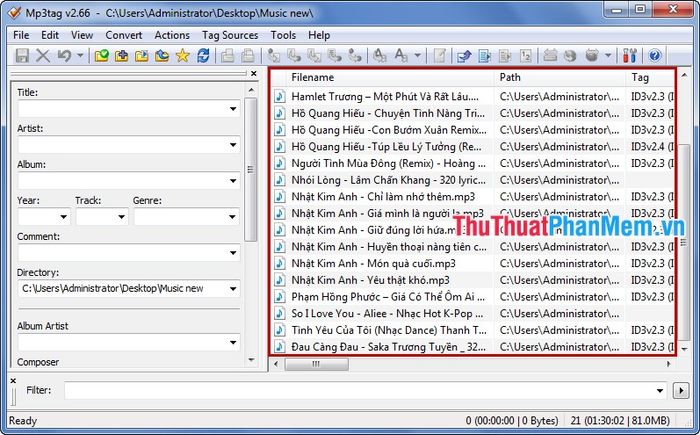
Task: Open the Convert menu
Action: tap(124, 35)
